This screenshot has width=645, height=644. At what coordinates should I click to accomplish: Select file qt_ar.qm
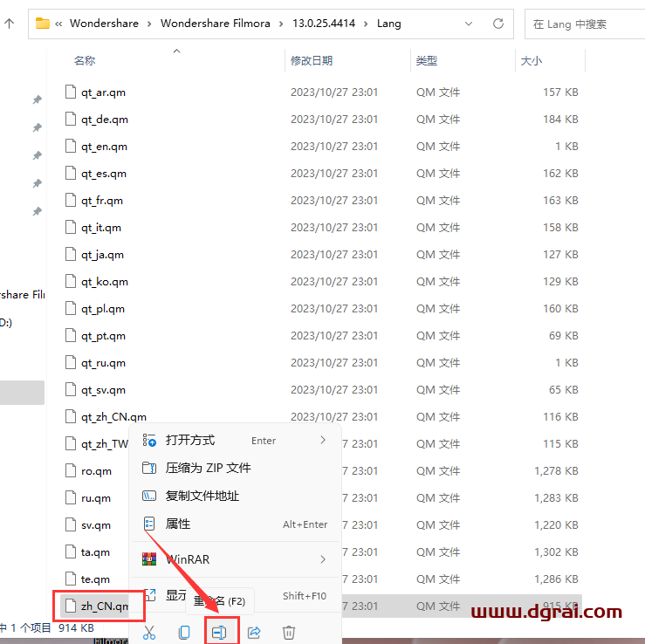click(x=103, y=92)
